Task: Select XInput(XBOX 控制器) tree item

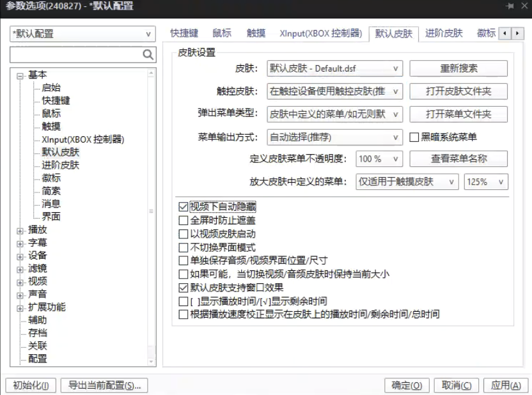Action: [x=82, y=139]
